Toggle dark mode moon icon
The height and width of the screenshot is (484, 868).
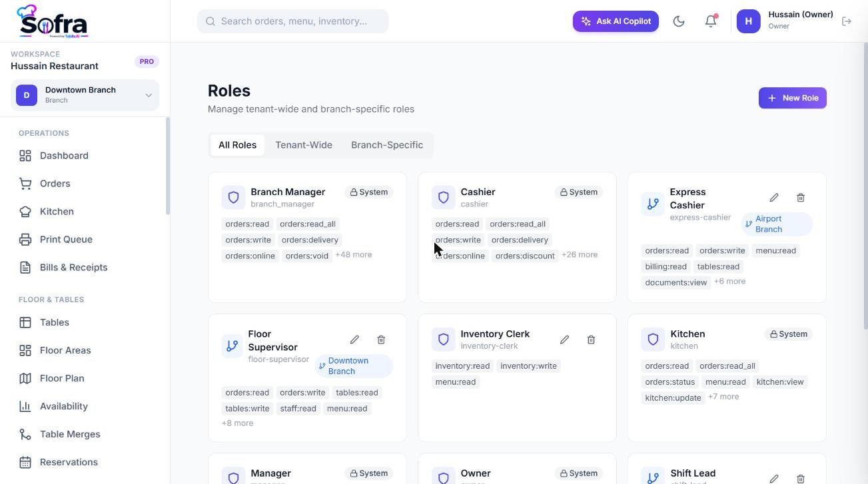coord(679,21)
